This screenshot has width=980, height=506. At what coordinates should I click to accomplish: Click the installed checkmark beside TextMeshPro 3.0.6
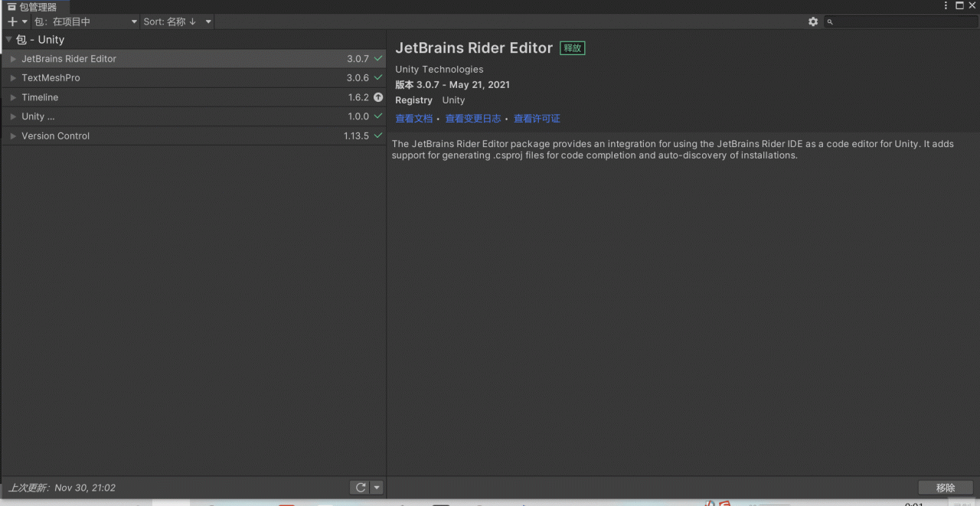(378, 77)
